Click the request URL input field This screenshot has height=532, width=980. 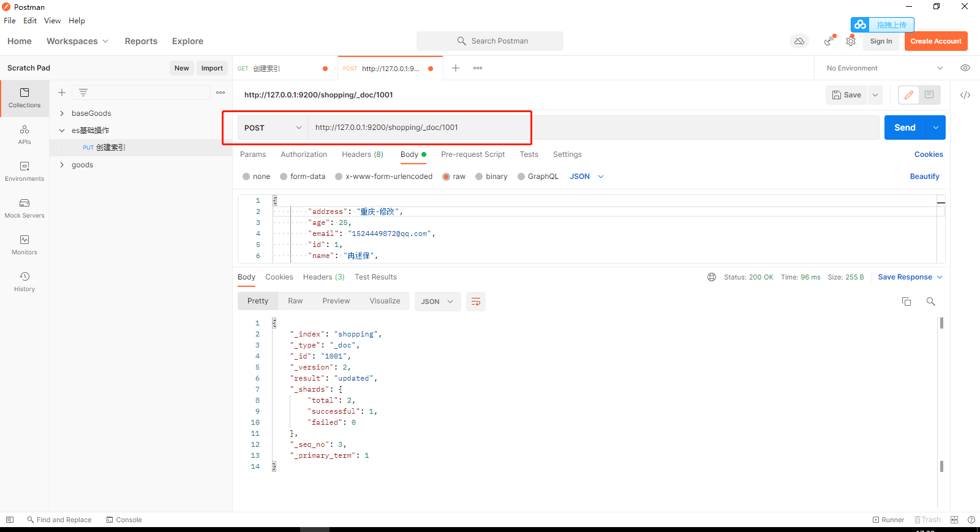coord(594,127)
